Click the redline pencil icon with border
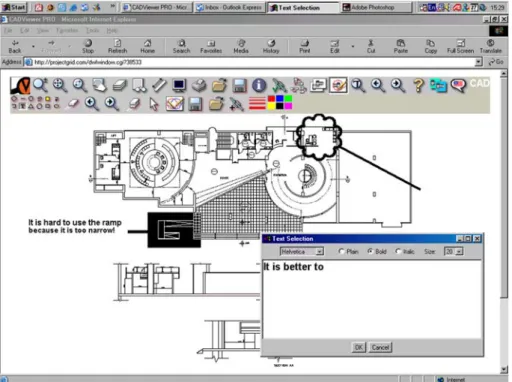 click(338, 85)
